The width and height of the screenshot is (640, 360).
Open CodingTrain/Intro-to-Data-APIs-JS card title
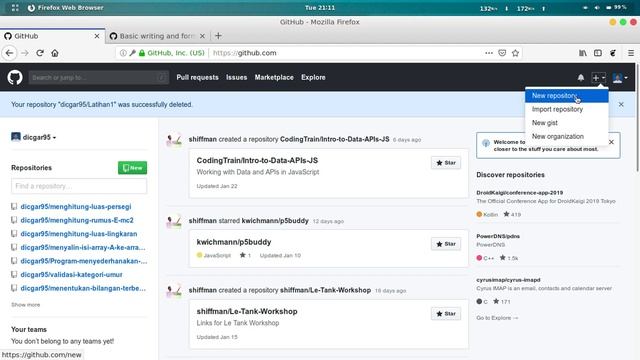(257, 160)
